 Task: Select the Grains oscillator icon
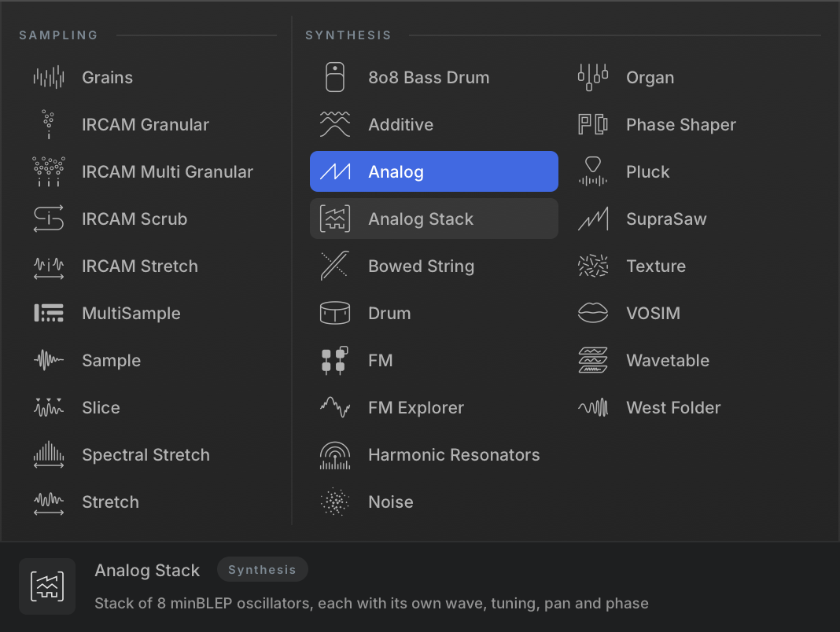(x=49, y=78)
